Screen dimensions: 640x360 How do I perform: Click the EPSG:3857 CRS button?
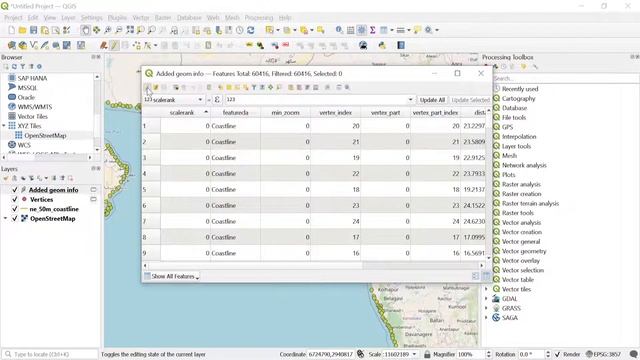click(603, 354)
